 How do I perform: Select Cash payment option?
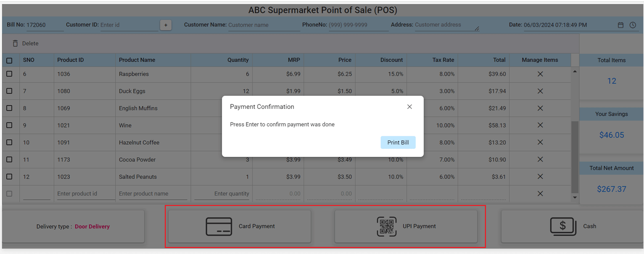572,226
